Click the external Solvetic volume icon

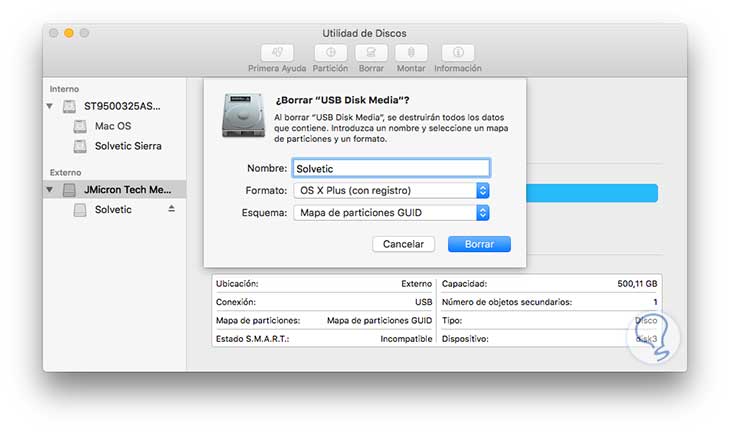80,210
